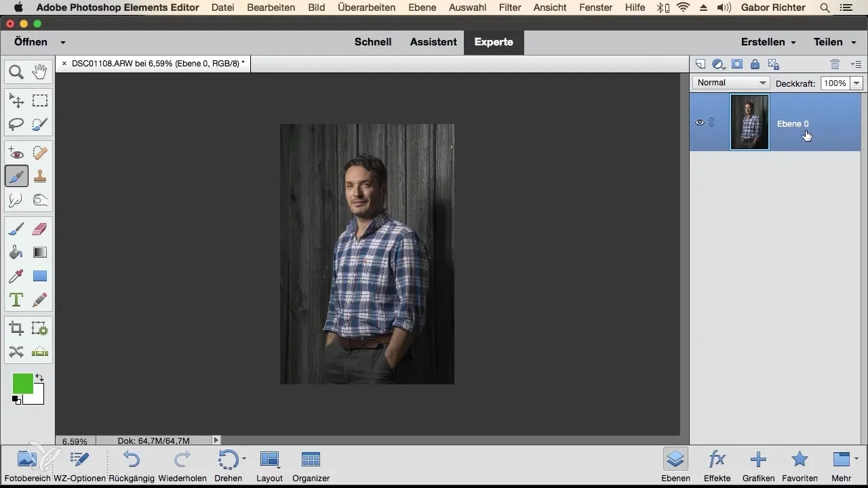Lock transparent pixels of the layer
The width and height of the screenshot is (868, 488).
click(x=773, y=64)
